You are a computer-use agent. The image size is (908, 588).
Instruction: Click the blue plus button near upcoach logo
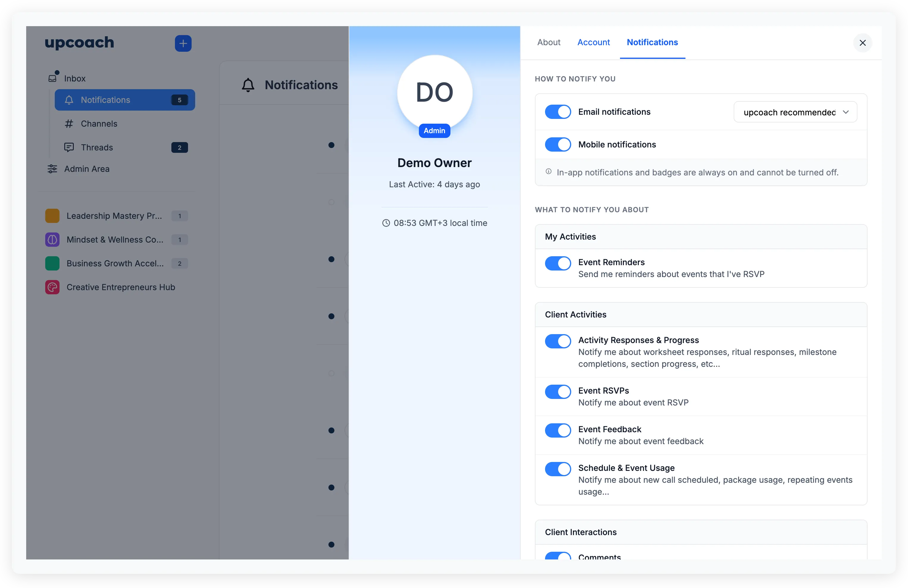pyautogui.click(x=183, y=43)
